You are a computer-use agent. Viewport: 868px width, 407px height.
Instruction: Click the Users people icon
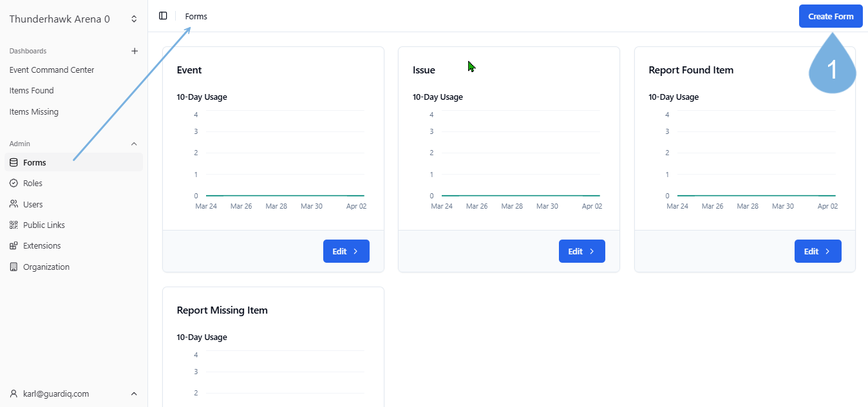pyautogui.click(x=14, y=204)
